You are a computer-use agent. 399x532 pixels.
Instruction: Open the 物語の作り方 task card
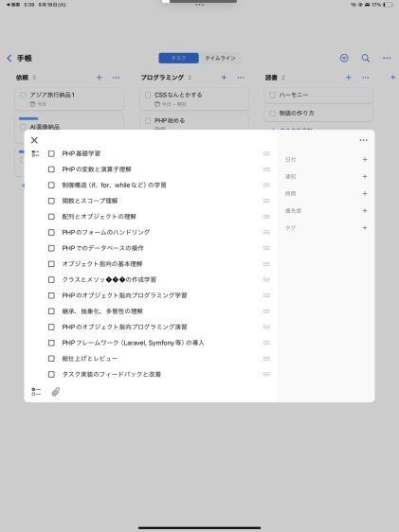click(318, 114)
